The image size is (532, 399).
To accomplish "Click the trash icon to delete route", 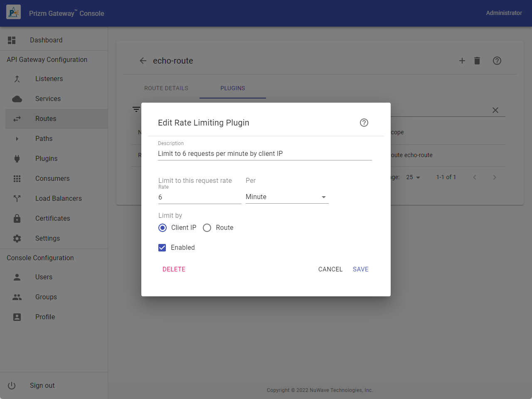I will 477,61.
